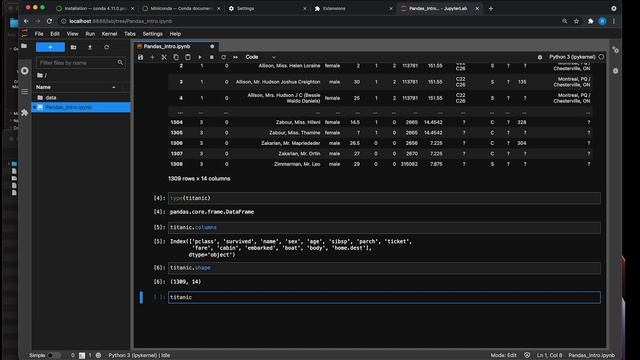Refresh the file list
Image resolution: width=640 pixels, height=360 pixels.
point(107,47)
